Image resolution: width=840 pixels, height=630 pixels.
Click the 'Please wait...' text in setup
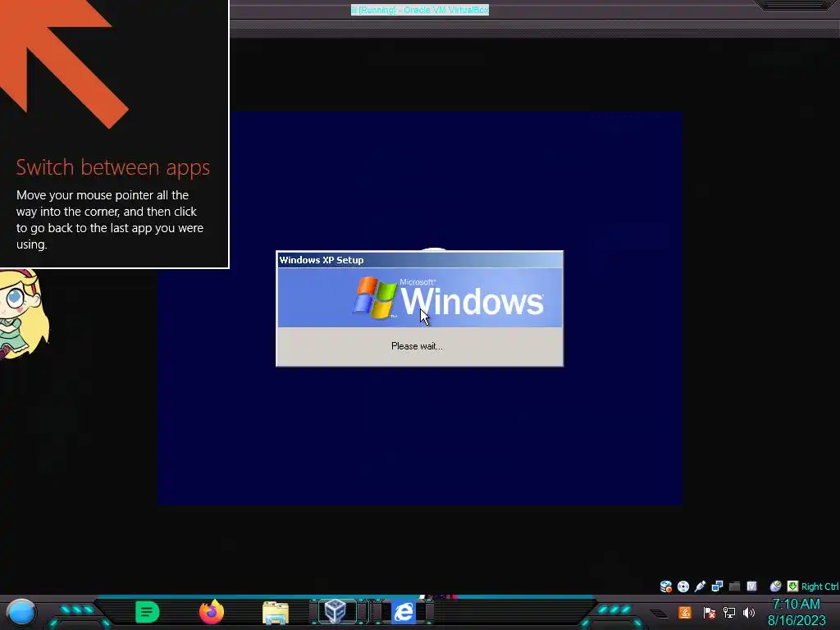click(x=417, y=346)
